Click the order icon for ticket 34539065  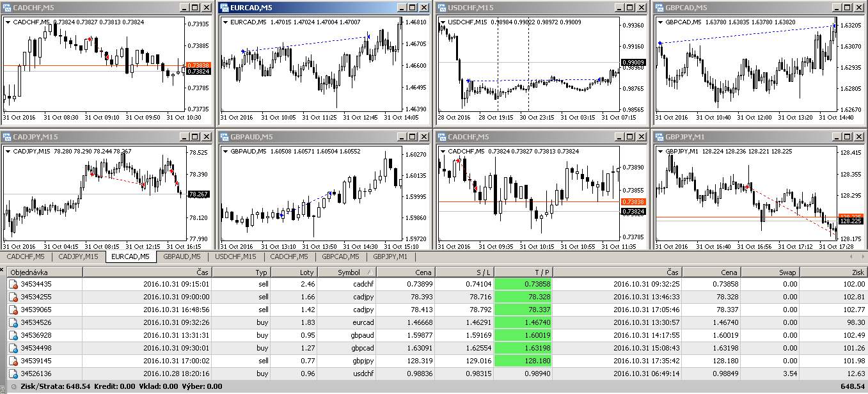[x=13, y=310]
